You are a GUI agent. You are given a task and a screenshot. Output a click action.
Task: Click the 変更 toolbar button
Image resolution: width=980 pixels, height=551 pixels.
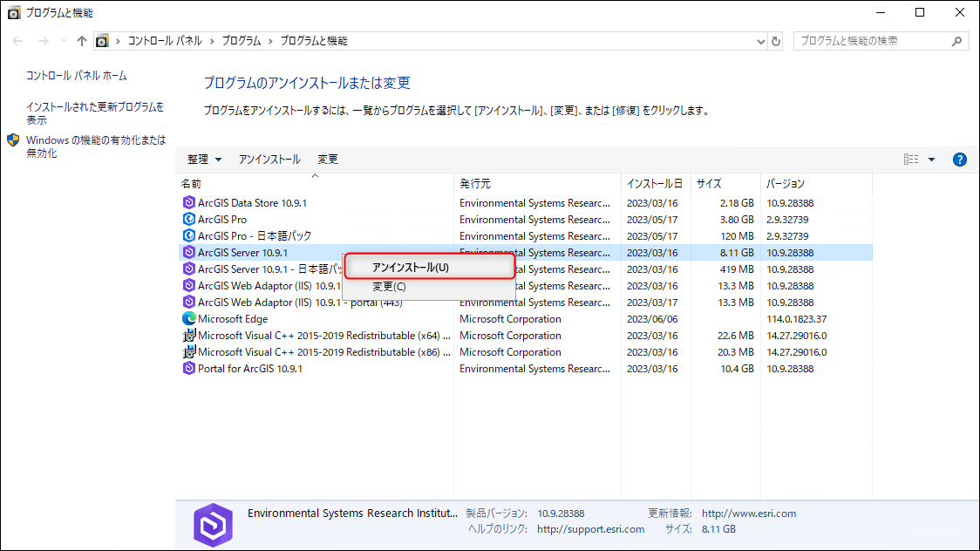(328, 160)
